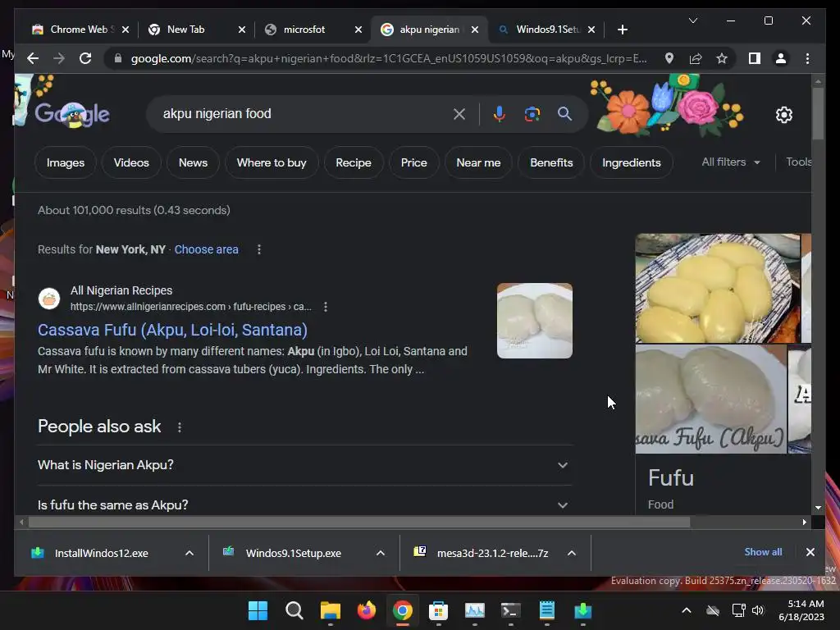This screenshot has width=840, height=630.
Task: Expand 'Is fufu the same as Akpu?'
Action: click(304, 504)
